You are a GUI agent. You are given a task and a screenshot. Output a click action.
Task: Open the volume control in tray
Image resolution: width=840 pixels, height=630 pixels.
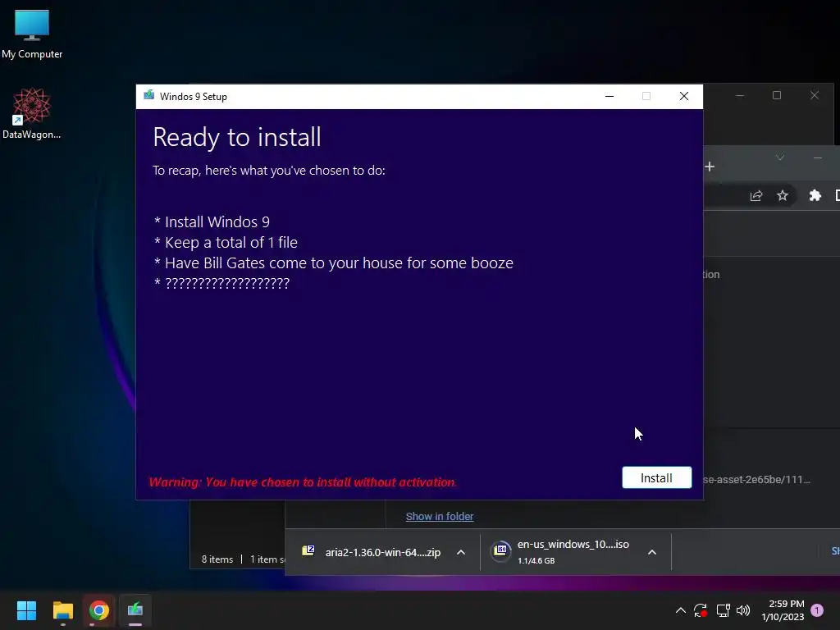click(743, 610)
